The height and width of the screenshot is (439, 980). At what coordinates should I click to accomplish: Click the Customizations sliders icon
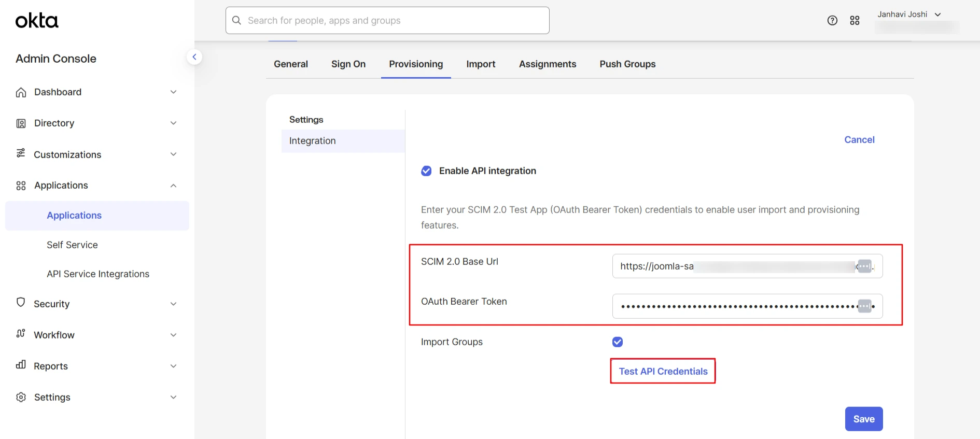[21, 153]
